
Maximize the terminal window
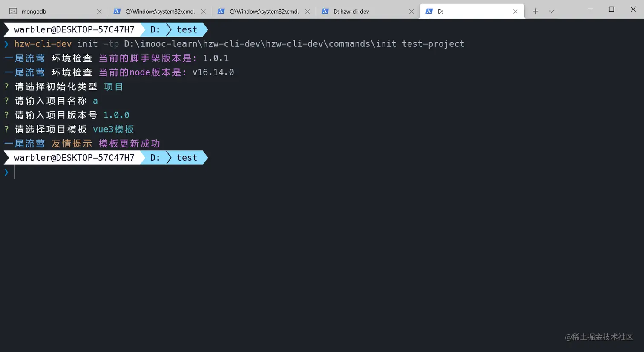(612, 9)
